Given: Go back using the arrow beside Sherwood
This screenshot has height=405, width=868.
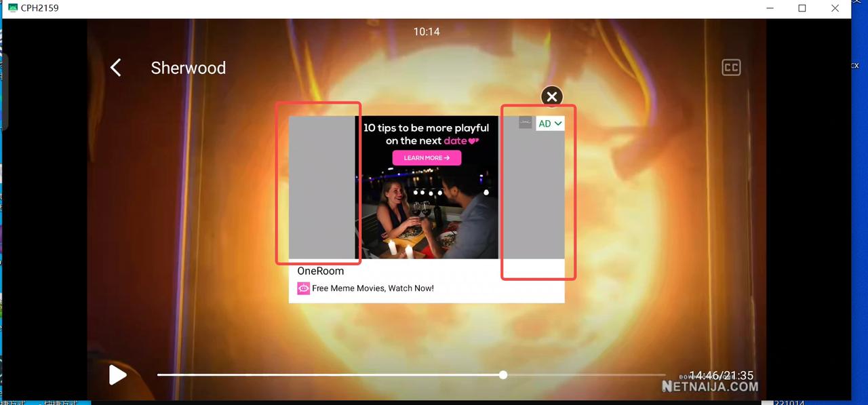Looking at the screenshot, I should tap(116, 68).
